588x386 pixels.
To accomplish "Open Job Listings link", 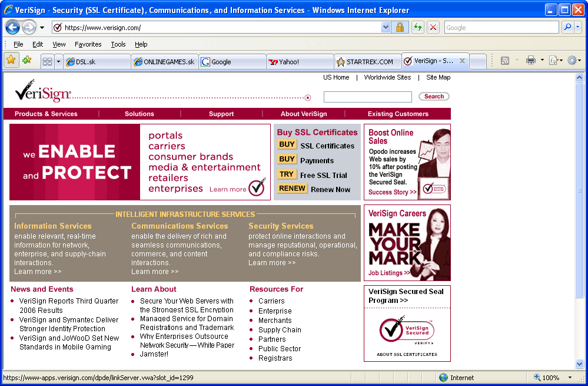I will click(x=389, y=273).
